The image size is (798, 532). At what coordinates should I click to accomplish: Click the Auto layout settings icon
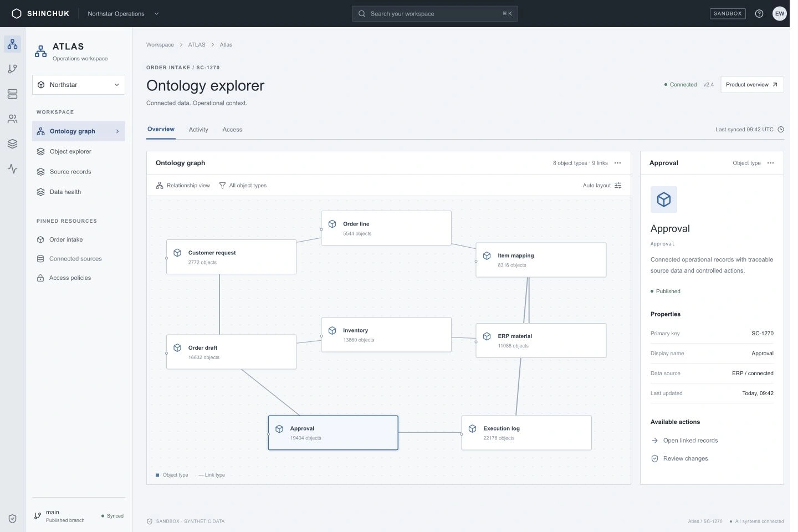pos(618,186)
